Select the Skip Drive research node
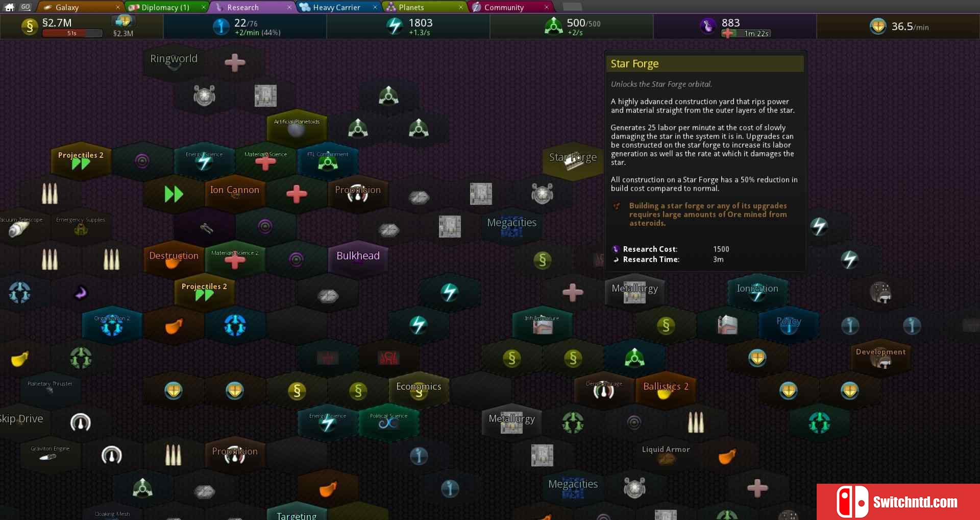Image resolution: width=980 pixels, height=520 pixels. (20, 422)
